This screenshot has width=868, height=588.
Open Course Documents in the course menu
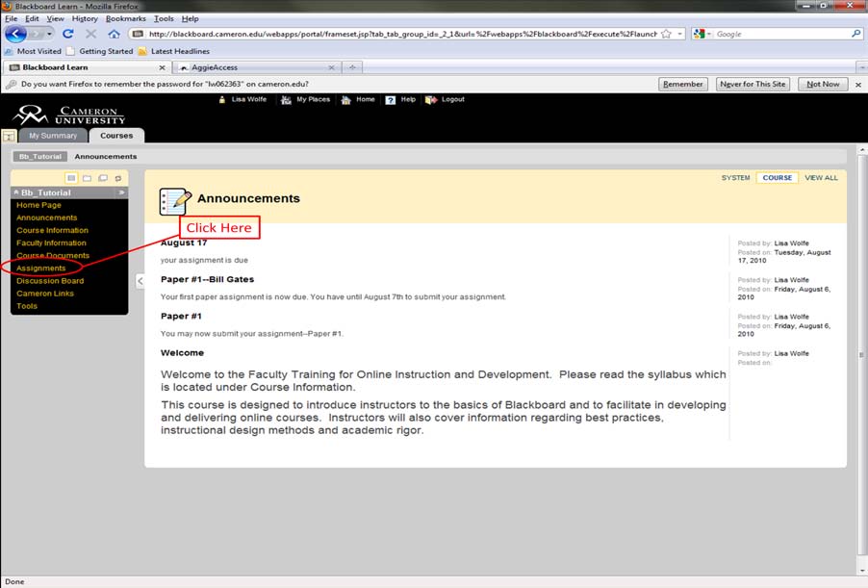(53, 255)
